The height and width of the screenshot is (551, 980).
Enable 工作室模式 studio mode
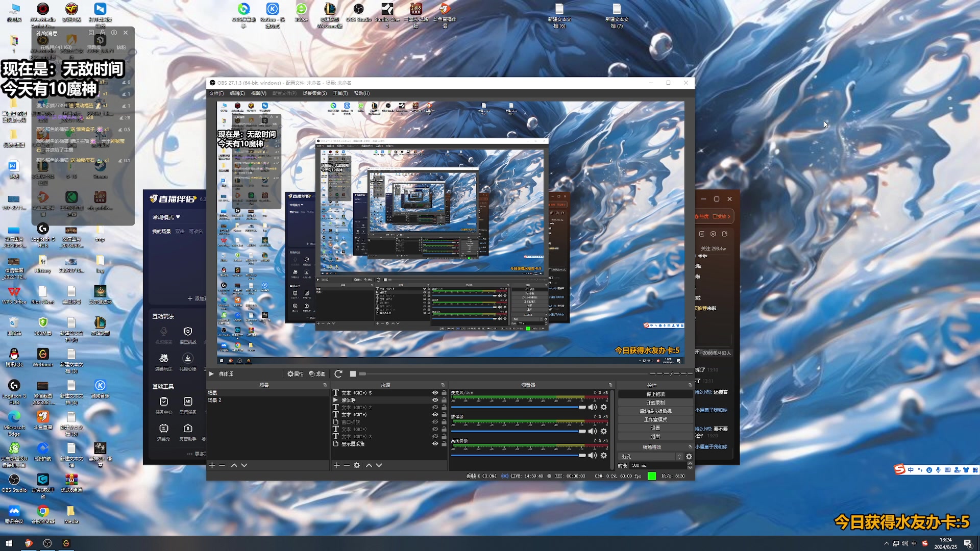(x=655, y=419)
